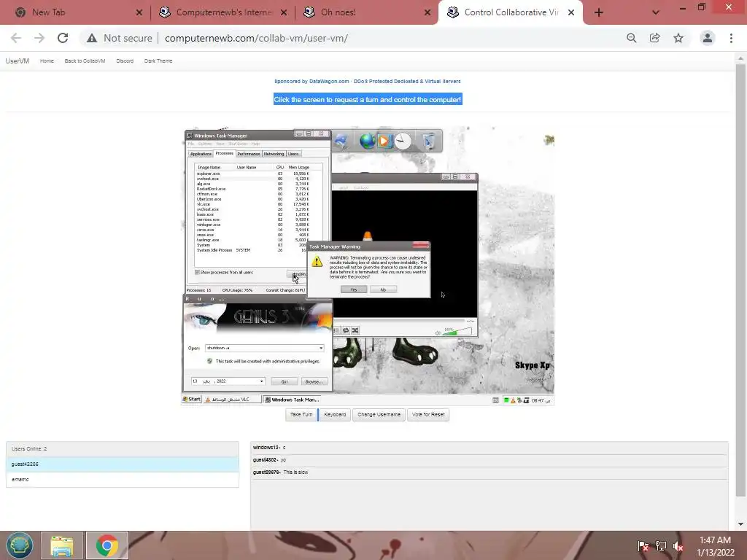
Task: Click Back to CollabVM link
Action: pyautogui.click(x=85, y=61)
